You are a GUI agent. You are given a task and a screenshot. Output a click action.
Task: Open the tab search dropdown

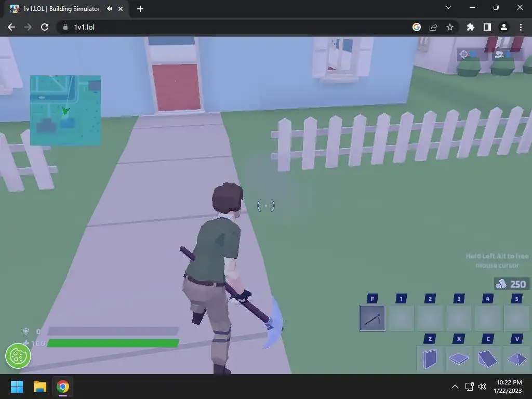[448, 7]
